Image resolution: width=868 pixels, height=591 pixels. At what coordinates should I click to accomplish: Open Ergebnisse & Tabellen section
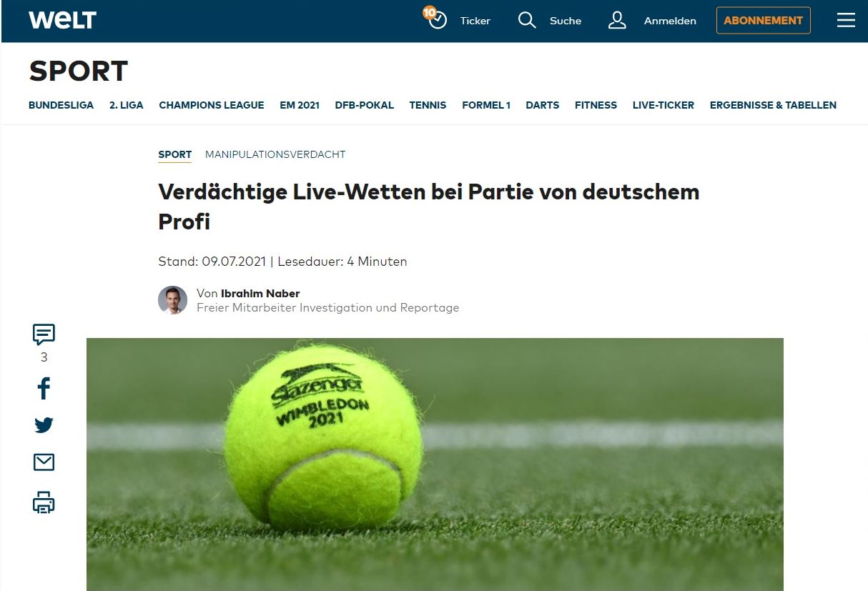click(x=773, y=105)
